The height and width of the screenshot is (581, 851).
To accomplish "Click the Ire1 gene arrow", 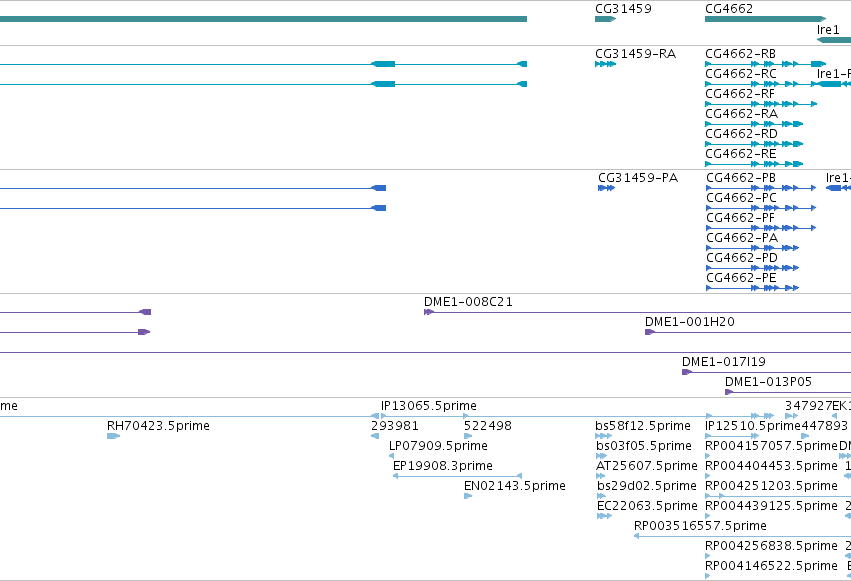I will coord(834,40).
